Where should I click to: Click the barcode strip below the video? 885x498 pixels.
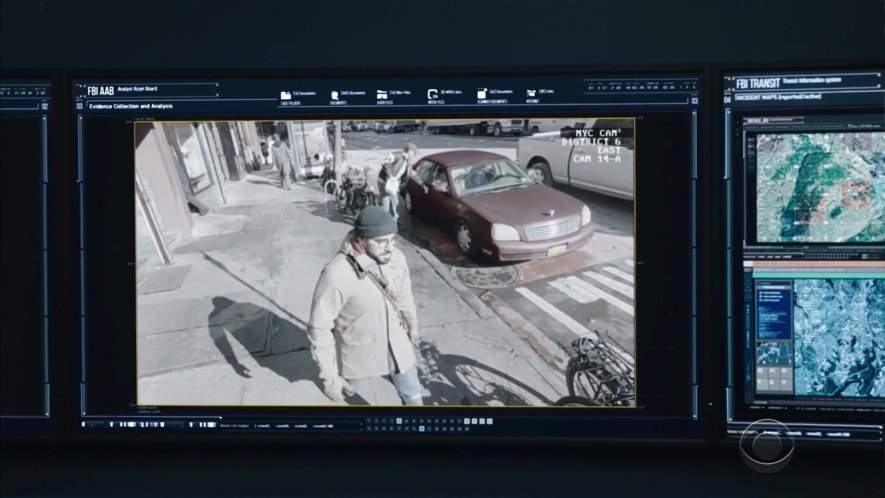point(150,424)
